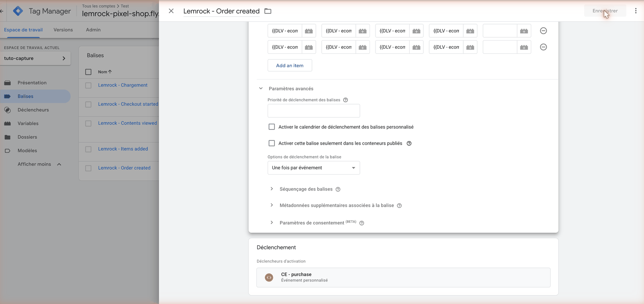Image resolution: width=644 pixels, height=304 pixels.
Task: Remove the first item row with minus icon
Action: click(x=543, y=31)
